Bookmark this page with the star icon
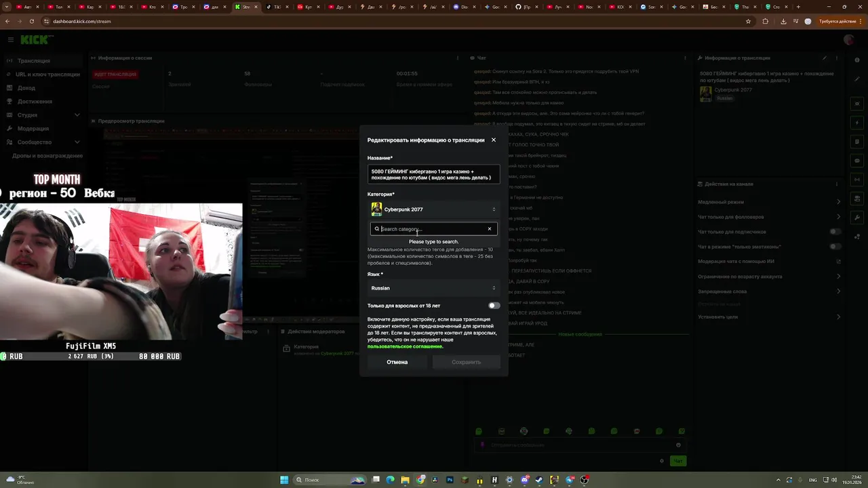This screenshot has height=488, width=868. click(x=748, y=21)
